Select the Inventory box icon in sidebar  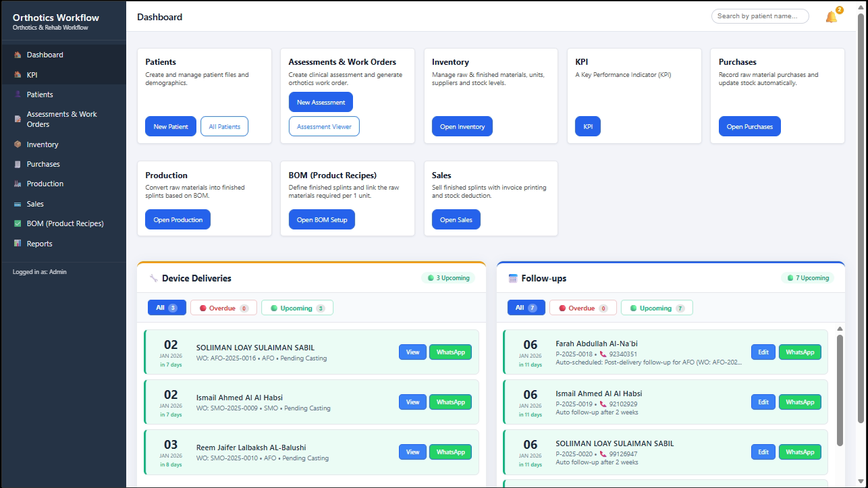(18, 144)
